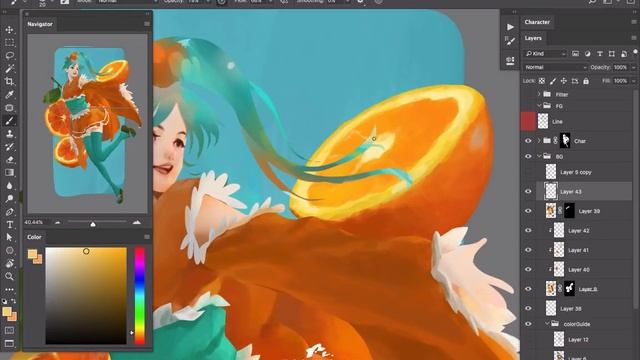640x360 pixels.
Task: Expand the Char layer group
Action: tap(539, 141)
